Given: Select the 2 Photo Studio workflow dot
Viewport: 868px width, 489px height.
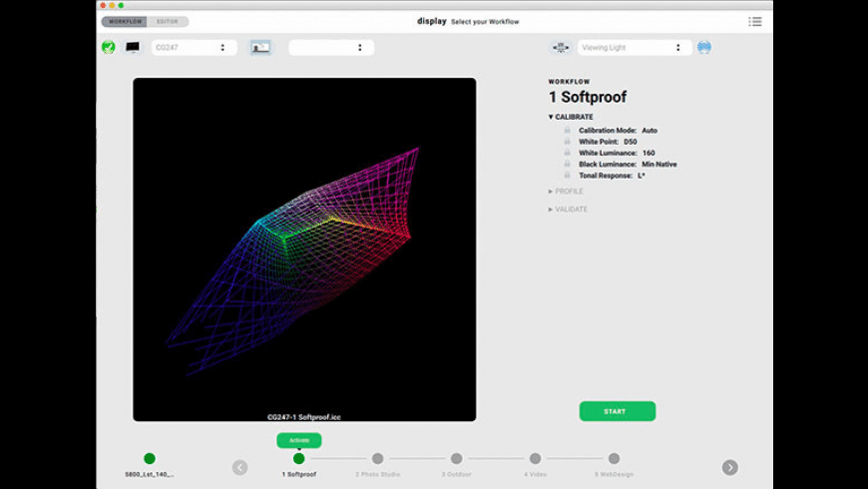Looking at the screenshot, I should click(x=377, y=458).
